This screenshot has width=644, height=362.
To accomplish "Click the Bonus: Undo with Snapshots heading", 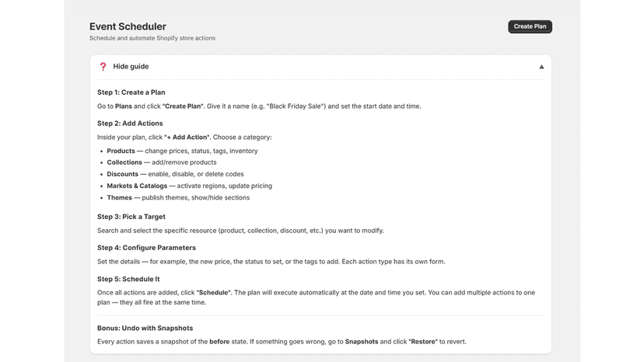I will (x=145, y=329).
